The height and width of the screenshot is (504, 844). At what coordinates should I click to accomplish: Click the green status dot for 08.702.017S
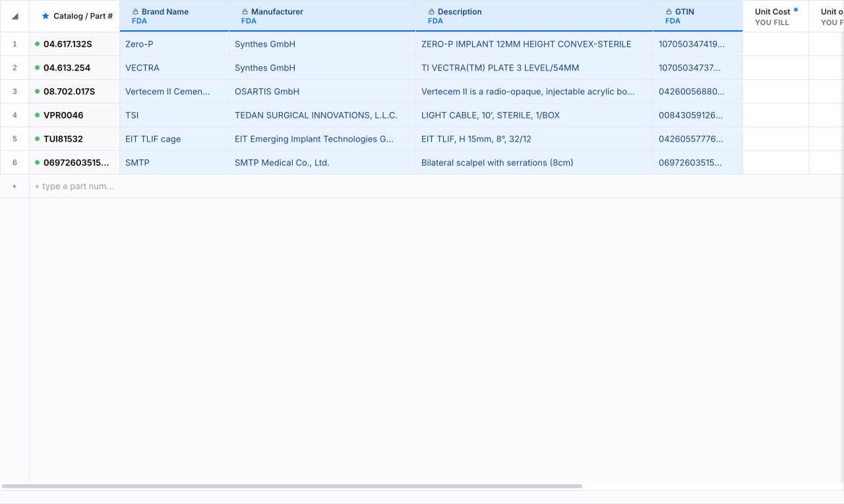tap(38, 92)
